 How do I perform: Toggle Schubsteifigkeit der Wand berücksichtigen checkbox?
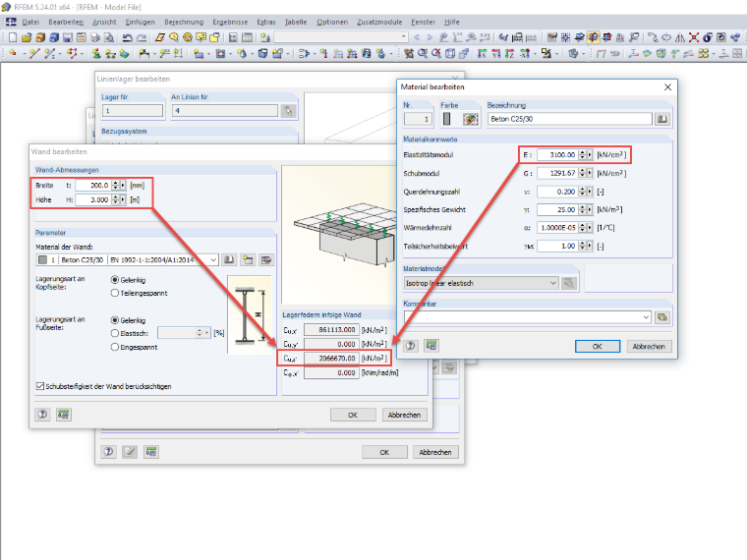(40, 386)
